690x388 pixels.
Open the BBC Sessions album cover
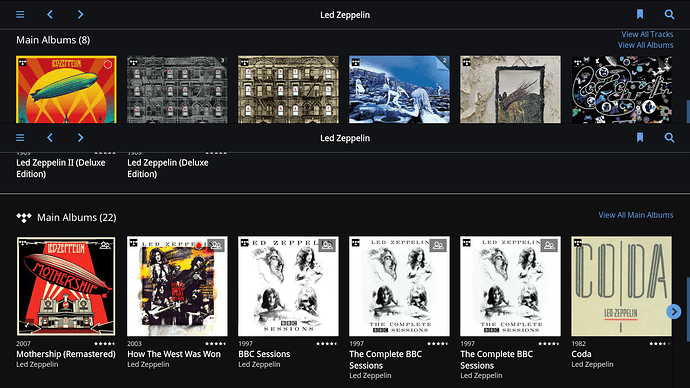tap(288, 286)
